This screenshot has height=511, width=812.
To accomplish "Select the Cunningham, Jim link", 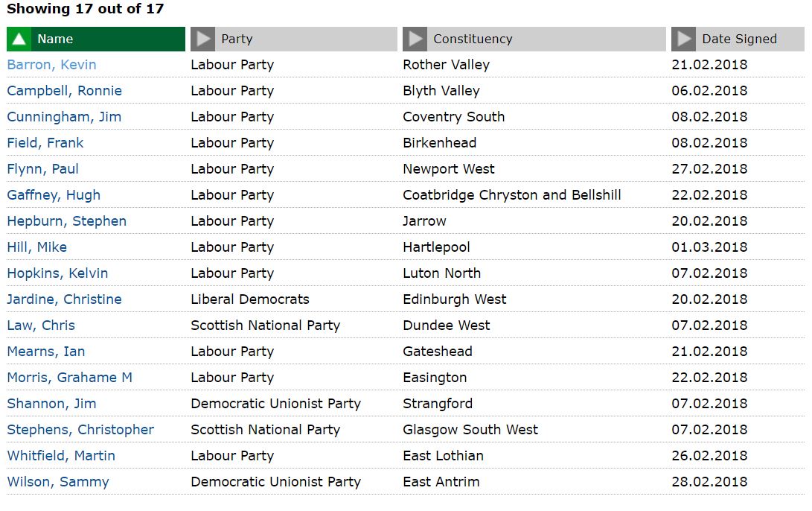I will 64,117.
